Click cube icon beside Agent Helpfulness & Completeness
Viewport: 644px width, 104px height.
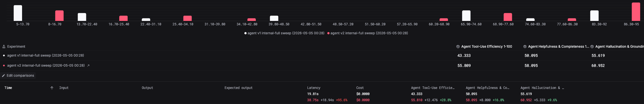(x=525, y=47)
